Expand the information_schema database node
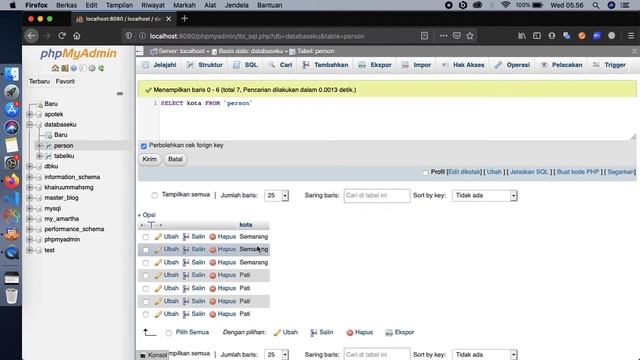Viewport: 640px width, 360px height. pyautogui.click(x=30, y=177)
